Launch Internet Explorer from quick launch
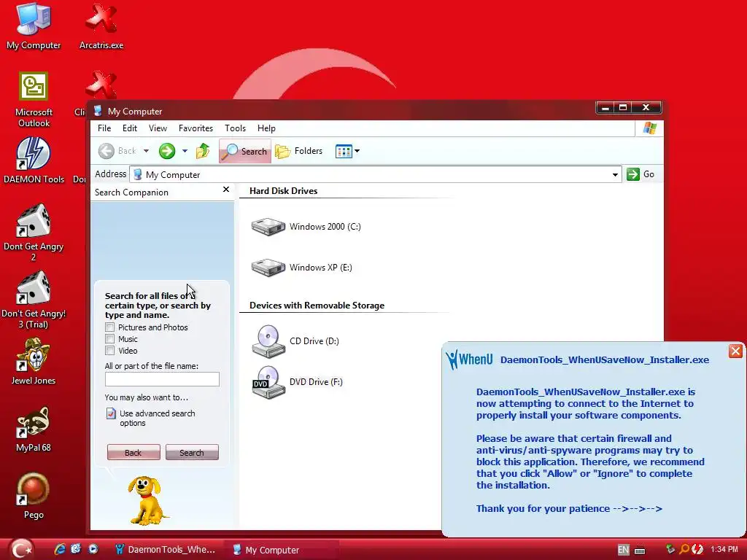Screen dimensions: 747x560 pyautogui.click(x=60, y=549)
